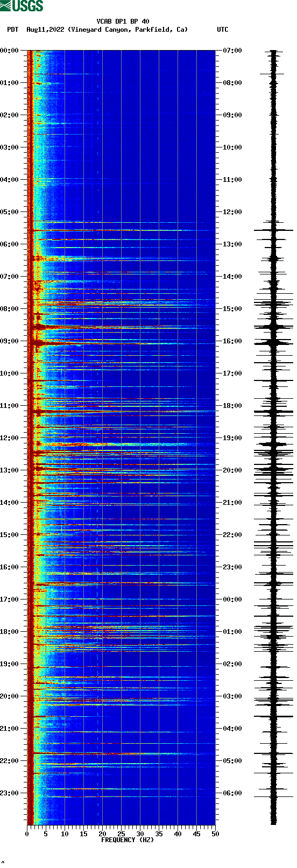Click the 45 Hz frequency tick label
The width and height of the screenshot is (297, 868).
coord(196,834)
